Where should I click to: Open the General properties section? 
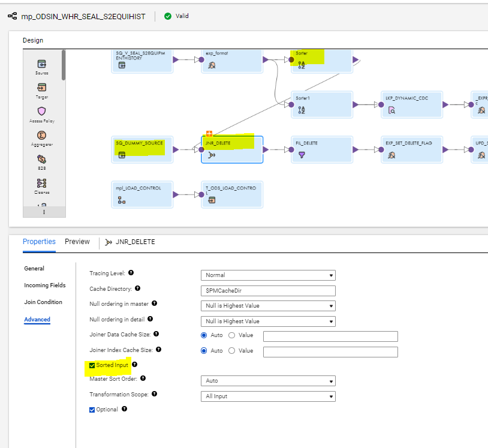tap(34, 268)
